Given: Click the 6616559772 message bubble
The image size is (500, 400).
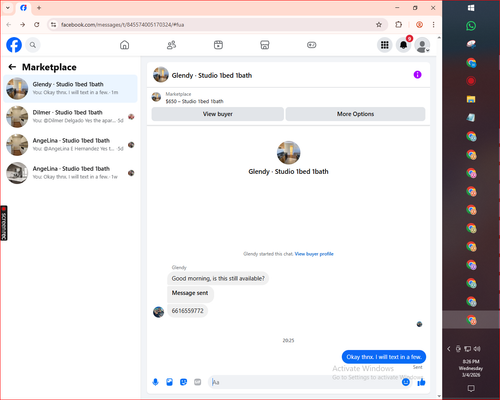Looking at the screenshot, I should point(187,311).
